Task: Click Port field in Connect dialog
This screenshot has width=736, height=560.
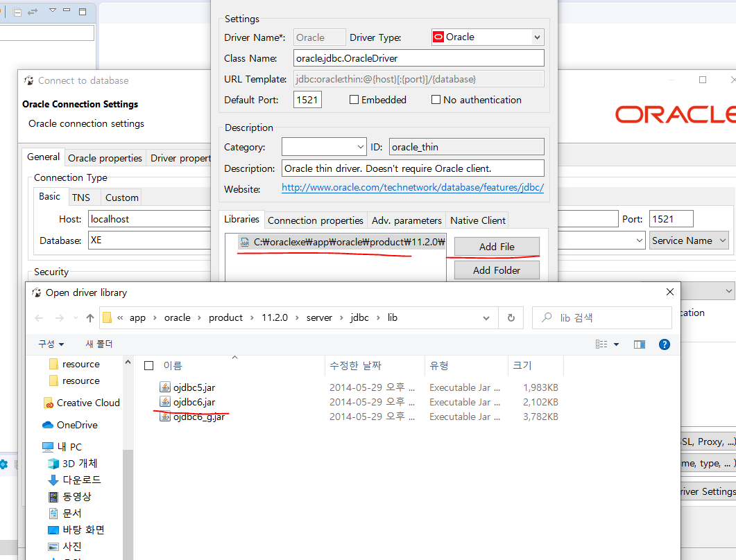Action: 671,219
